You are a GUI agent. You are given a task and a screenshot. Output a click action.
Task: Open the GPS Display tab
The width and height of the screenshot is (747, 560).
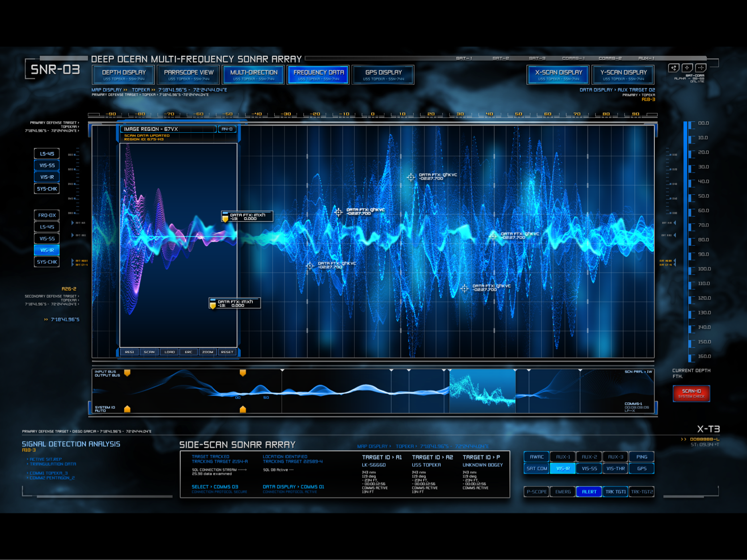click(x=383, y=75)
